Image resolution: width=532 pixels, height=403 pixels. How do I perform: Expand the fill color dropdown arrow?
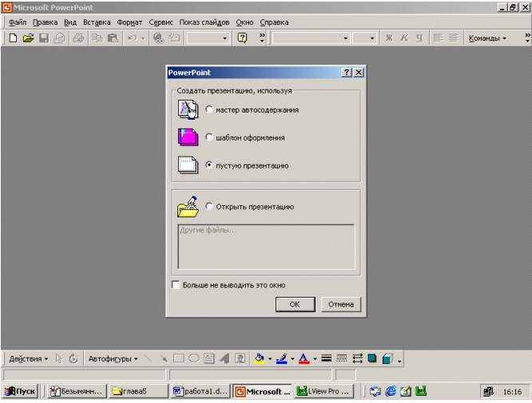(x=270, y=359)
